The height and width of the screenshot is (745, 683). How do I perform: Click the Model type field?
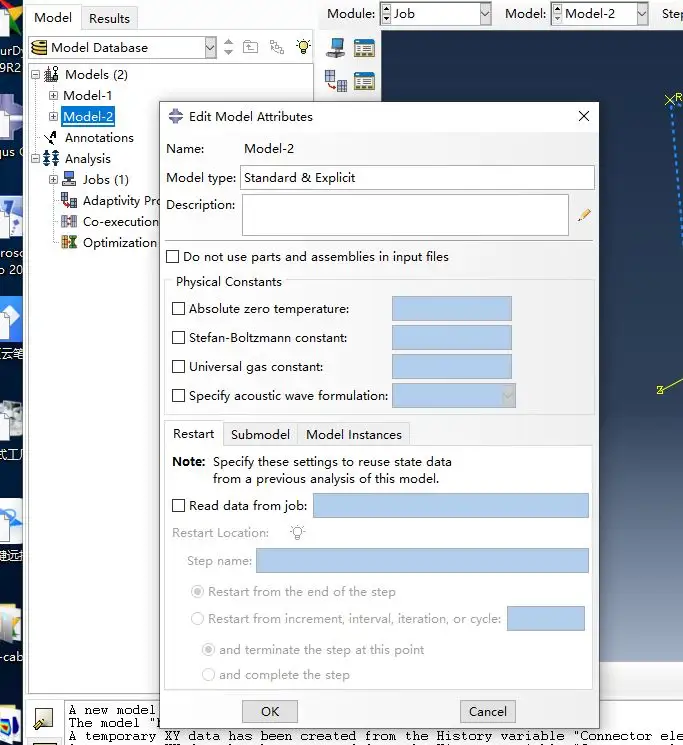pyautogui.click(x=417, y=178)
